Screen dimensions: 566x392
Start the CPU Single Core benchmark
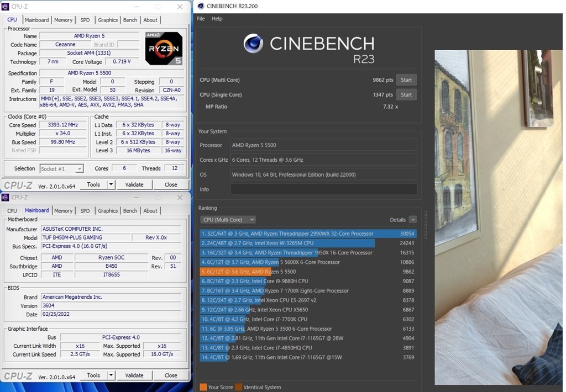pyautogui.click(x=406, y=94)
